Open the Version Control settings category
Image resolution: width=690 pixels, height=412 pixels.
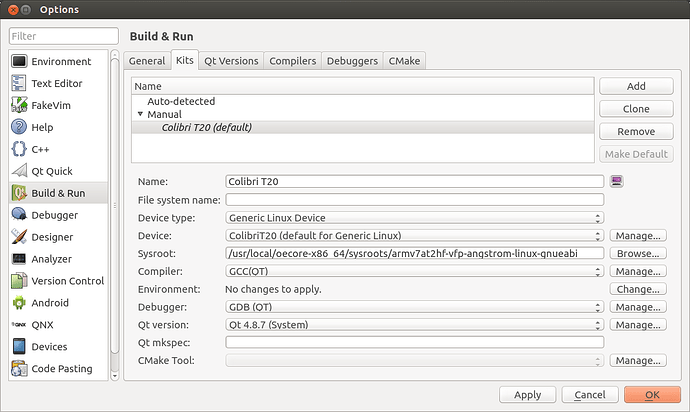click(x=58, y=281)
